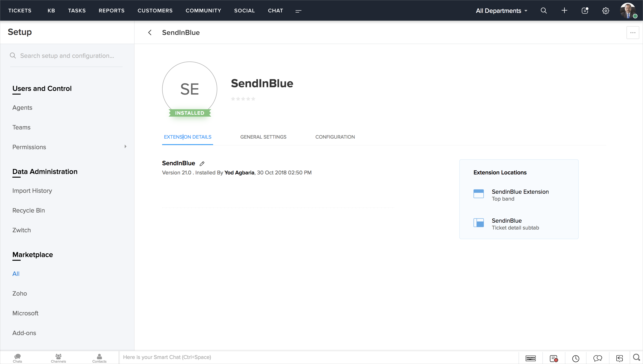The width and height of the screenshot is (643, 364).
Task: Open the settings gear icon
Action: (606, 11)
